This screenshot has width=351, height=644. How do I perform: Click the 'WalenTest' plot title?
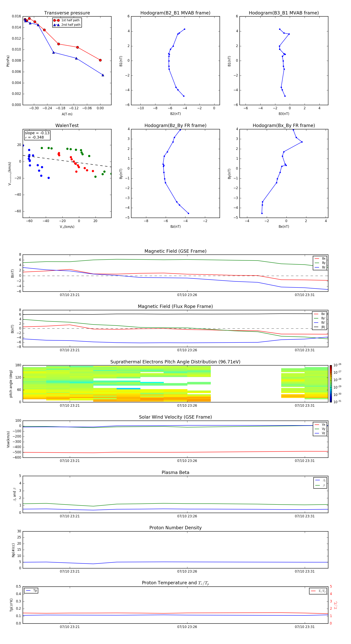[x=67, y=125]
